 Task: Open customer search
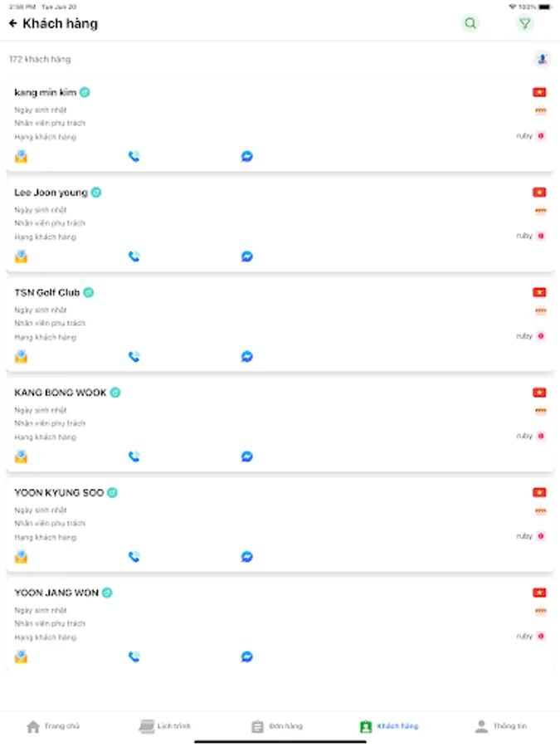tap(470, 23)
